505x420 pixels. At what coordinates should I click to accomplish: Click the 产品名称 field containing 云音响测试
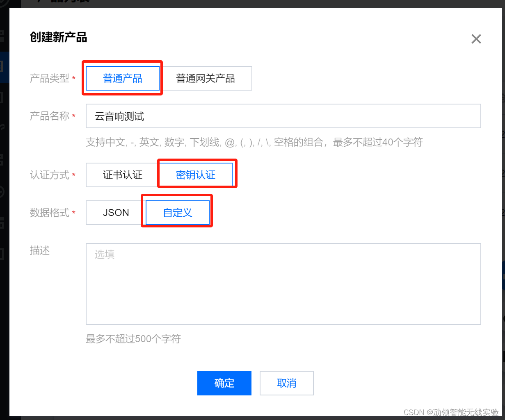click(x=283, y=116)
